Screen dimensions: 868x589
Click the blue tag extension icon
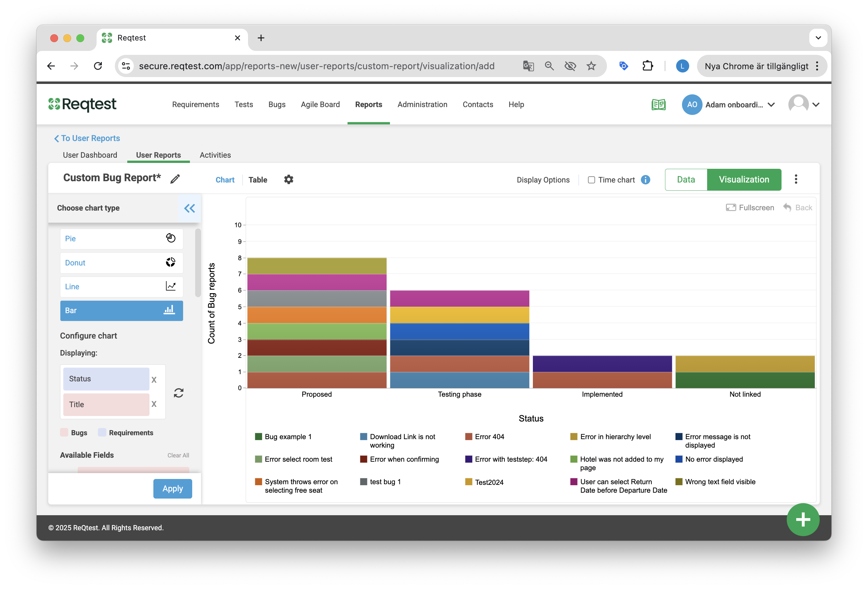623,66
